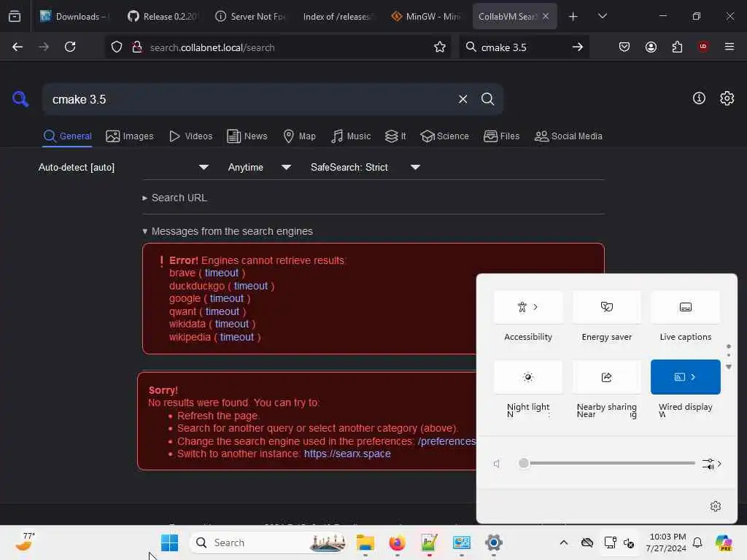Expand the Search URL section
This screenshot has height=560, width=747.
coord(175,198)
